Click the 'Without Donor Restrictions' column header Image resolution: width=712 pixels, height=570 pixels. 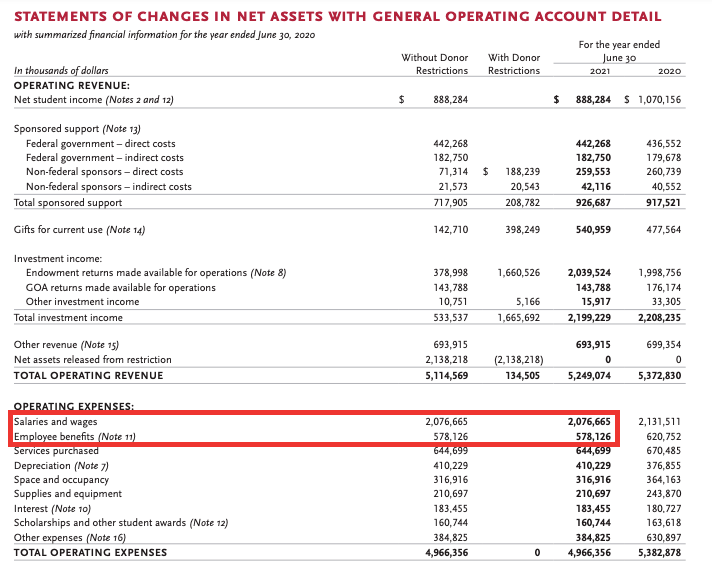tap(435, 64)
